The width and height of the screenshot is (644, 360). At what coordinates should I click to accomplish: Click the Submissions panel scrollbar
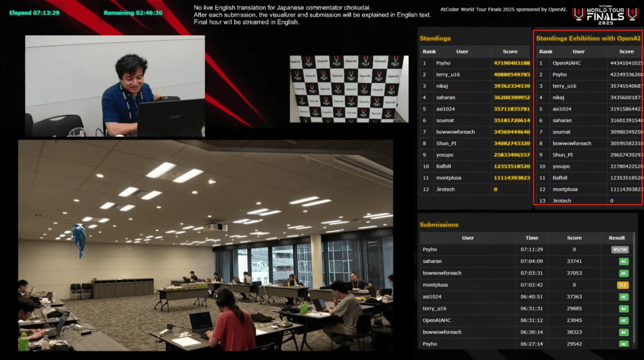(x=634, y=288)
